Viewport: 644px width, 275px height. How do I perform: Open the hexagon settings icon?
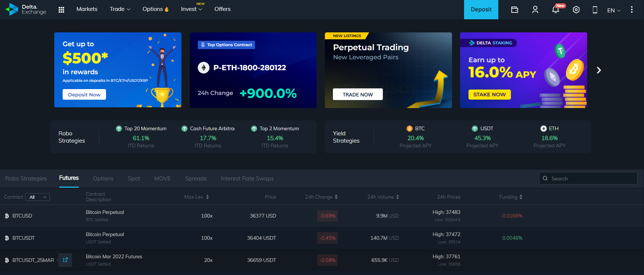576,10
